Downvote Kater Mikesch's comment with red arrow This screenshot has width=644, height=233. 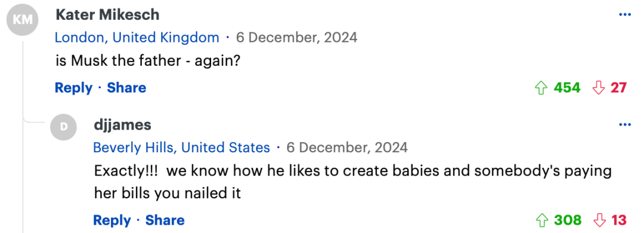[x=599, y=88]
